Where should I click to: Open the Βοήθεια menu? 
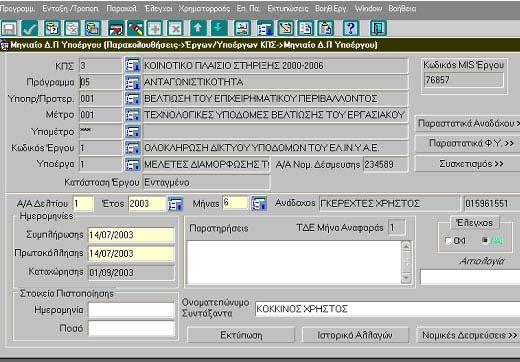tap(402, 9)
